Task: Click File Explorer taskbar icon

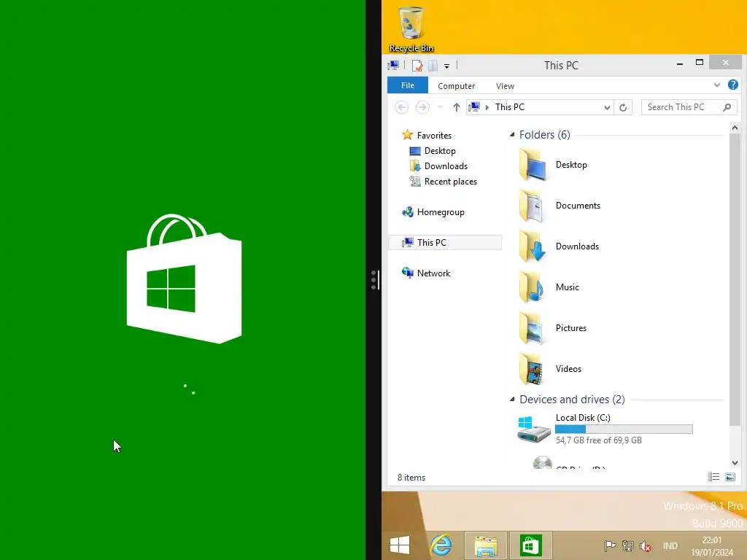Action: [485, 545]
